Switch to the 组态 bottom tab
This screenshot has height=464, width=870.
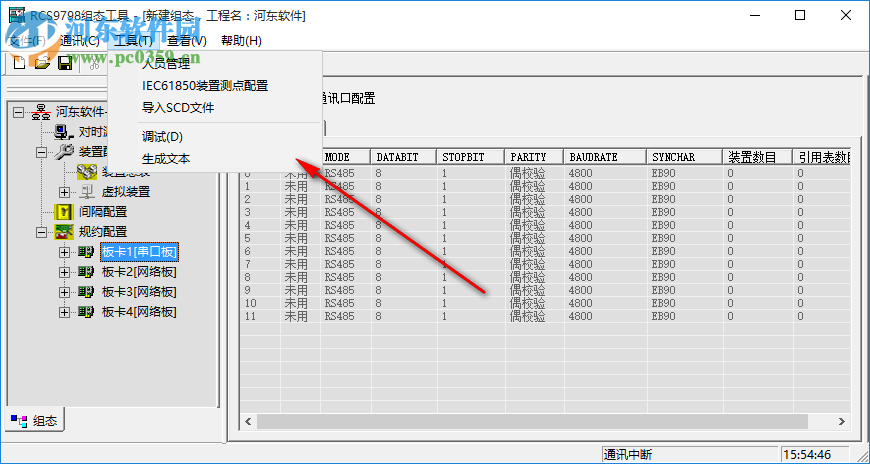coord(34,421)
